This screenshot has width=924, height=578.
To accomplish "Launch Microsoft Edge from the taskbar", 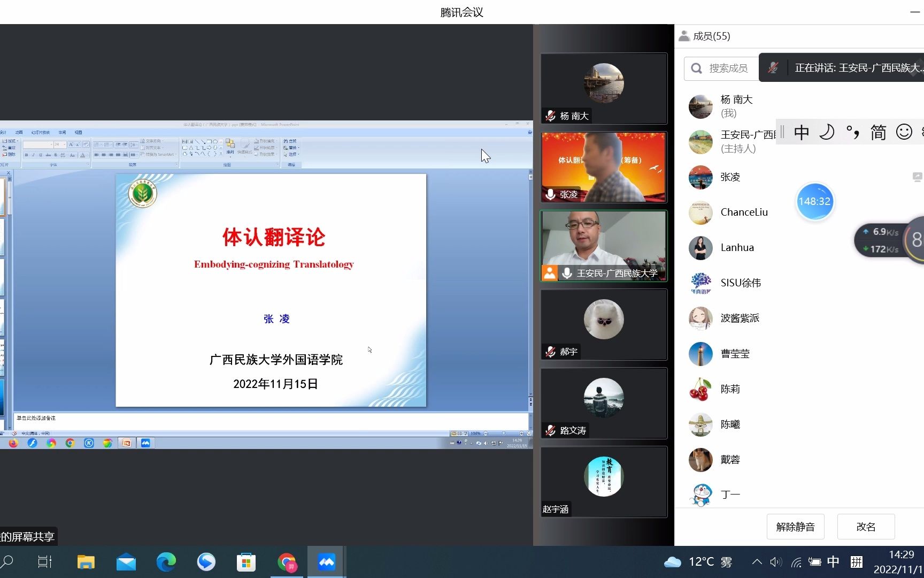I will tap(166, 562).
